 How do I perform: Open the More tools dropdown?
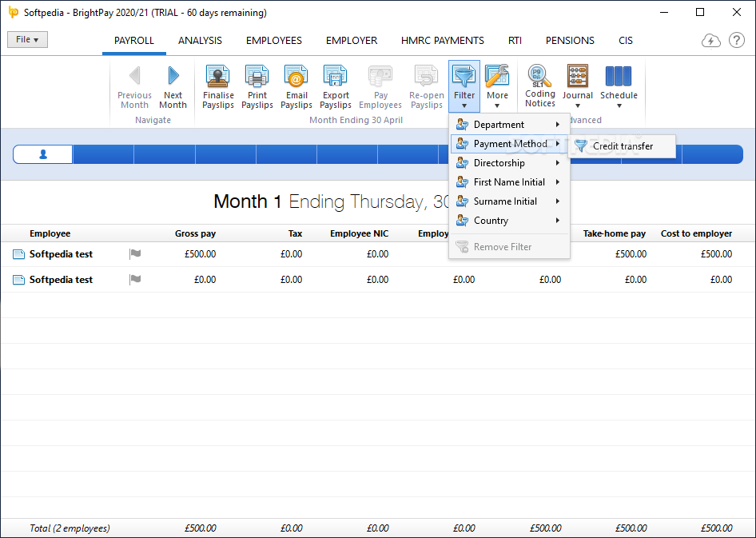tap(497, 87)
